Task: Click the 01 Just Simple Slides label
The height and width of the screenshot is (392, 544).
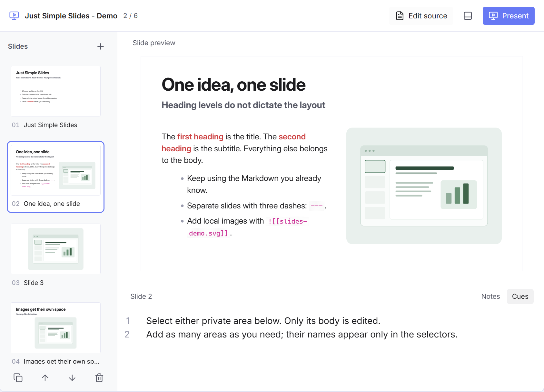Action: [x=45, y=125]
